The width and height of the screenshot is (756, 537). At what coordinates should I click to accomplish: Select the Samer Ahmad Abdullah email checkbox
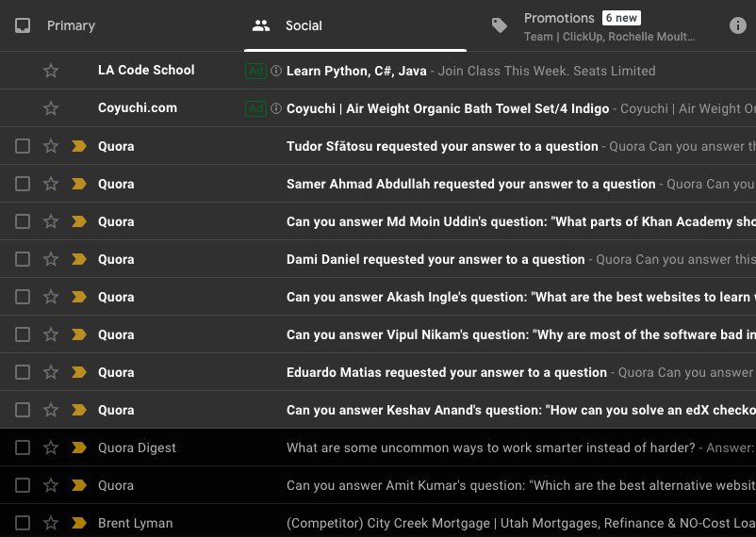point(23,184)
